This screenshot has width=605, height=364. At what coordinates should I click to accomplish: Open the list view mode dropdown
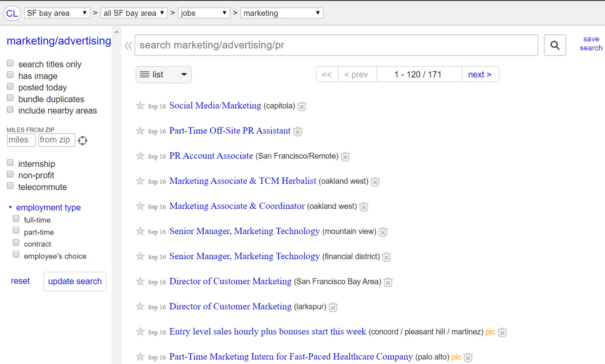[163, 75]
